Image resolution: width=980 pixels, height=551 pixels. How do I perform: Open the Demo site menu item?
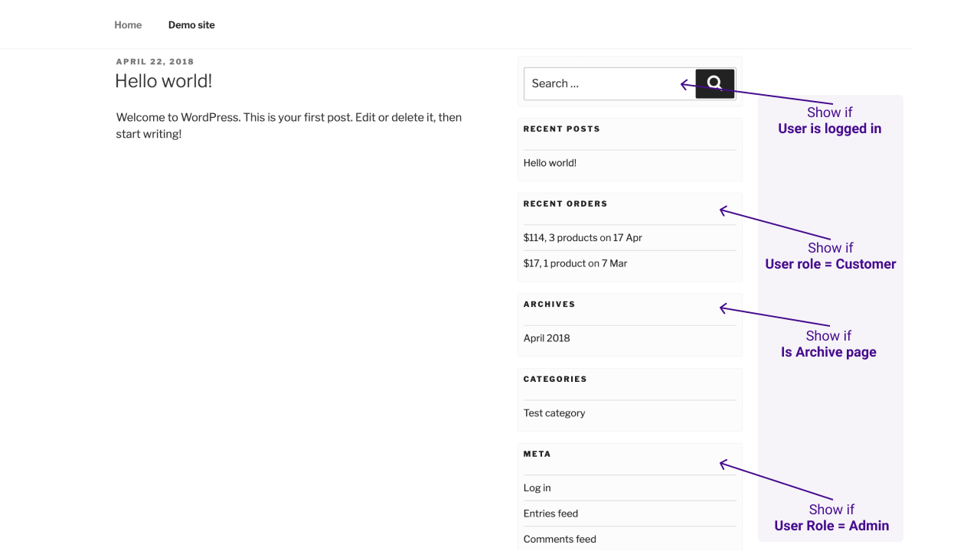[191, 24]
